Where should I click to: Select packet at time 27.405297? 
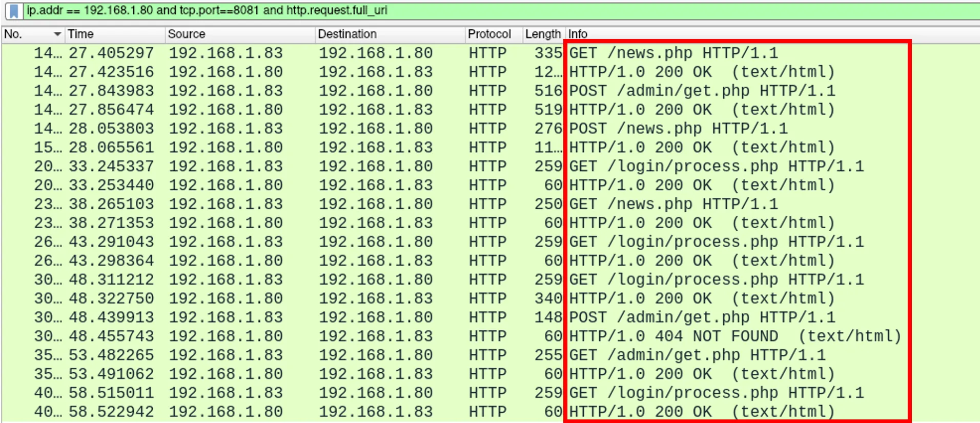[490, 53]
